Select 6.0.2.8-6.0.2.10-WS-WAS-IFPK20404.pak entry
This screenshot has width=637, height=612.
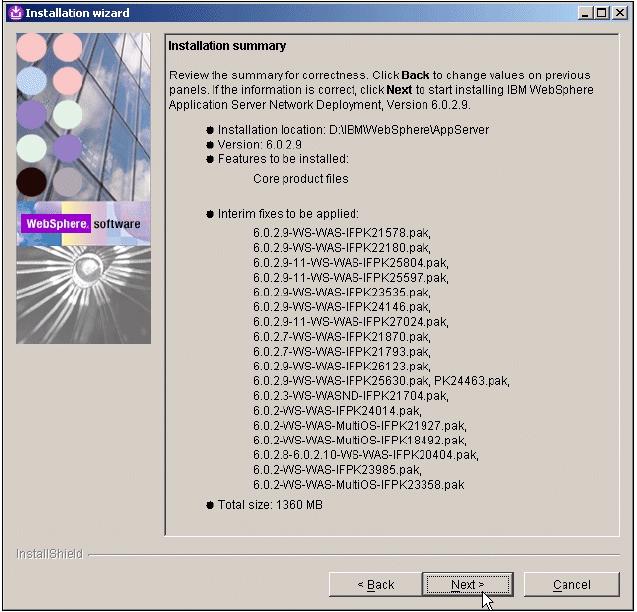point(366,455)
